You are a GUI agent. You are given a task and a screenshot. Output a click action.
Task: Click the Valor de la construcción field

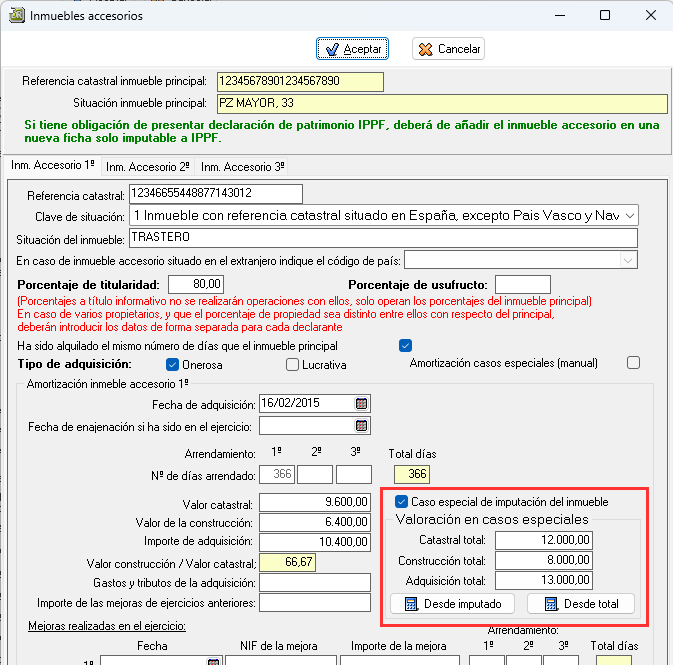tap(315, 522)
